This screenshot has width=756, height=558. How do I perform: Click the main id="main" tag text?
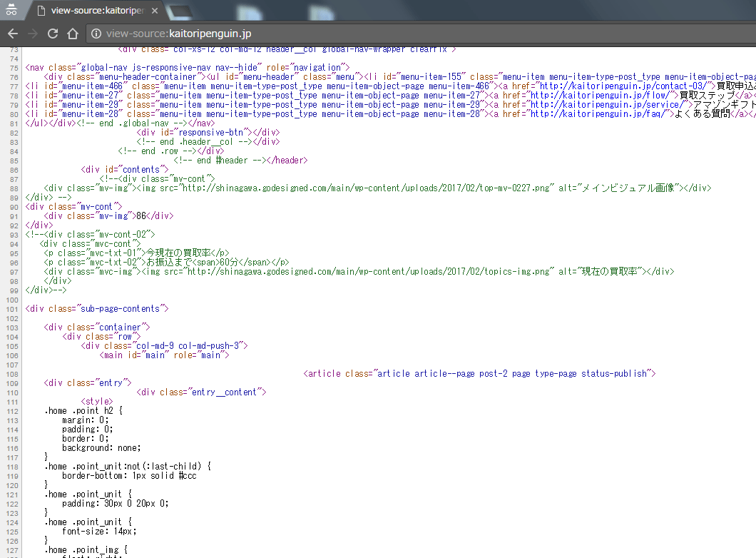(x=164, y=355)
